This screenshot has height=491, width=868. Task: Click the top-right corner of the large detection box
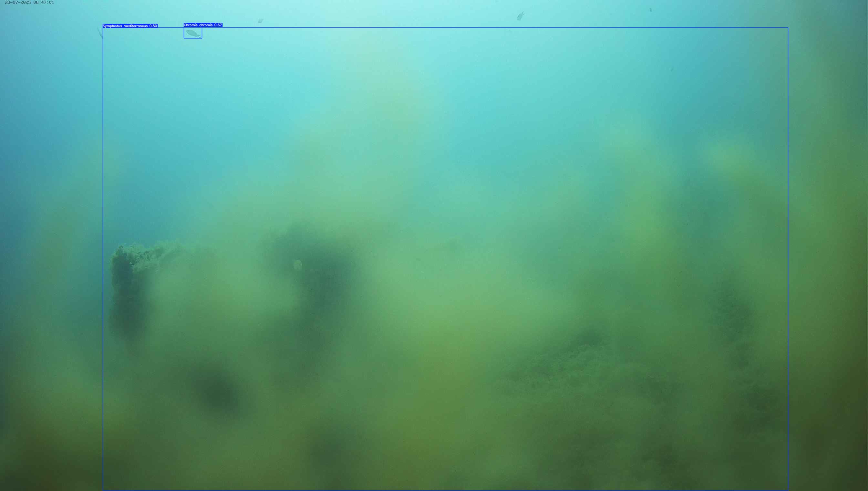pos(788,28)
